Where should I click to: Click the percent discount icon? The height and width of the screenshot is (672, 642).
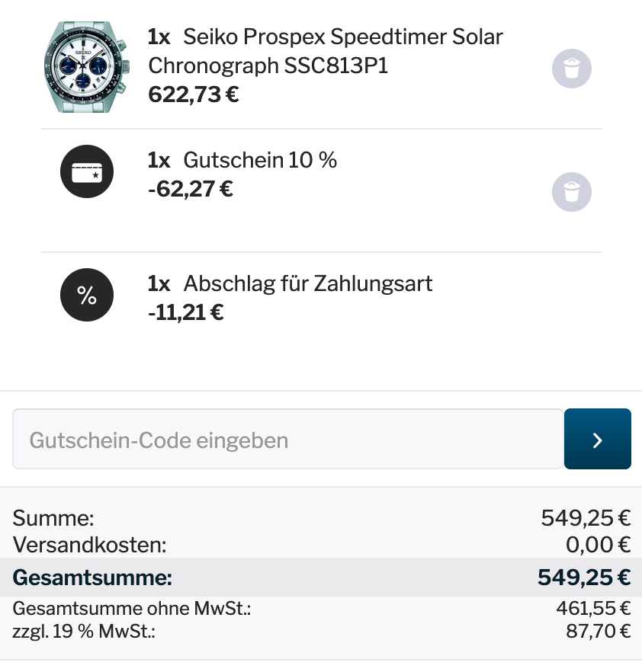click(87, 296)
